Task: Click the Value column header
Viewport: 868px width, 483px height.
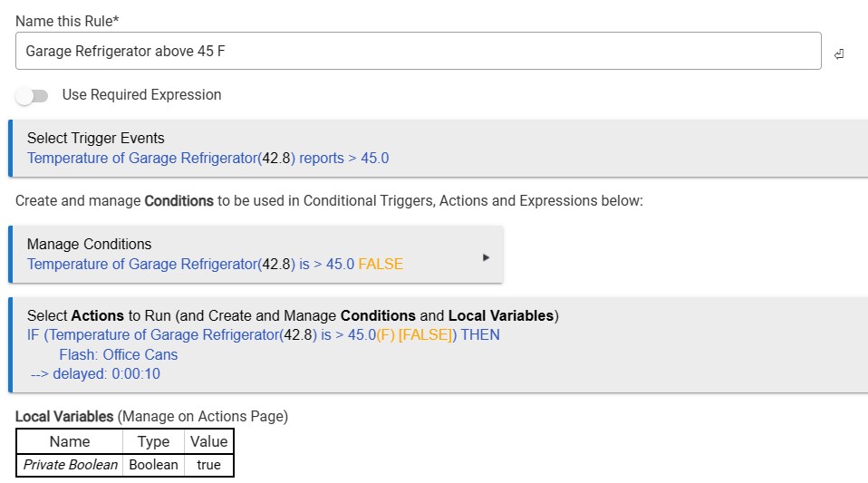Action: click(x=208, y=441)
